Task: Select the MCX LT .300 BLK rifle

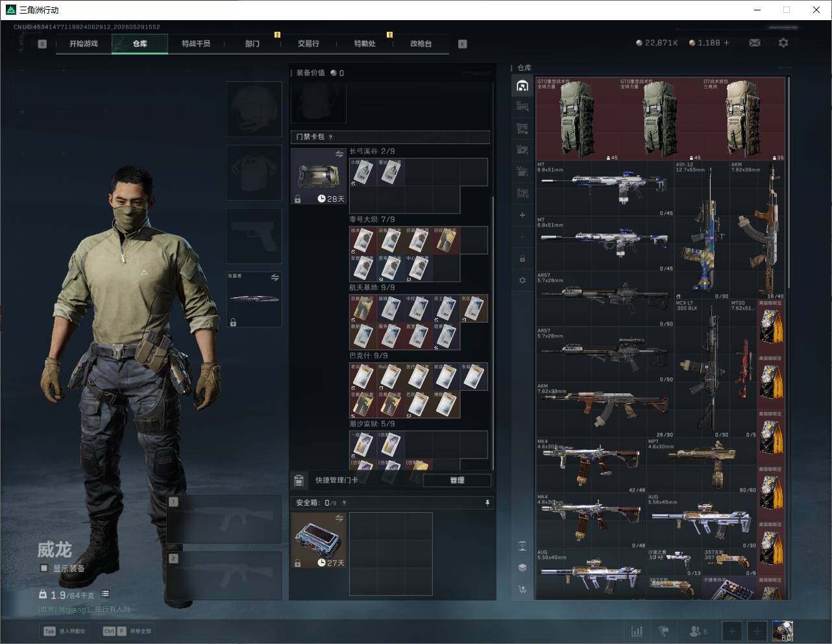Action: click(702, 369)
